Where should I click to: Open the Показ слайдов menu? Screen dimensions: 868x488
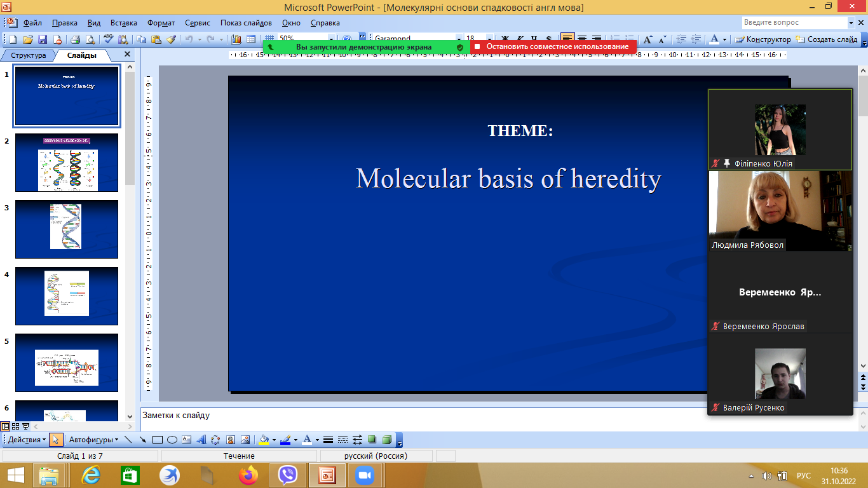pos(246,23)
